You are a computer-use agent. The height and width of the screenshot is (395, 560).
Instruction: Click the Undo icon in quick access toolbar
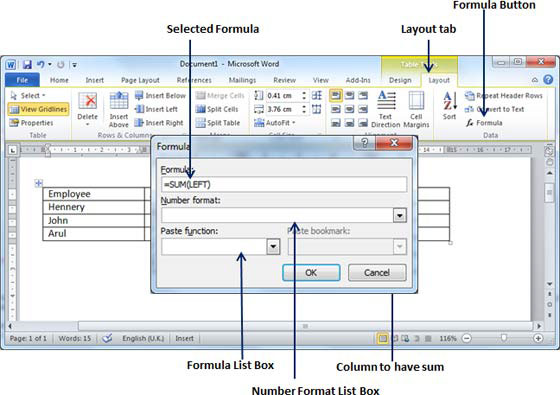click(x=40, y=65)
